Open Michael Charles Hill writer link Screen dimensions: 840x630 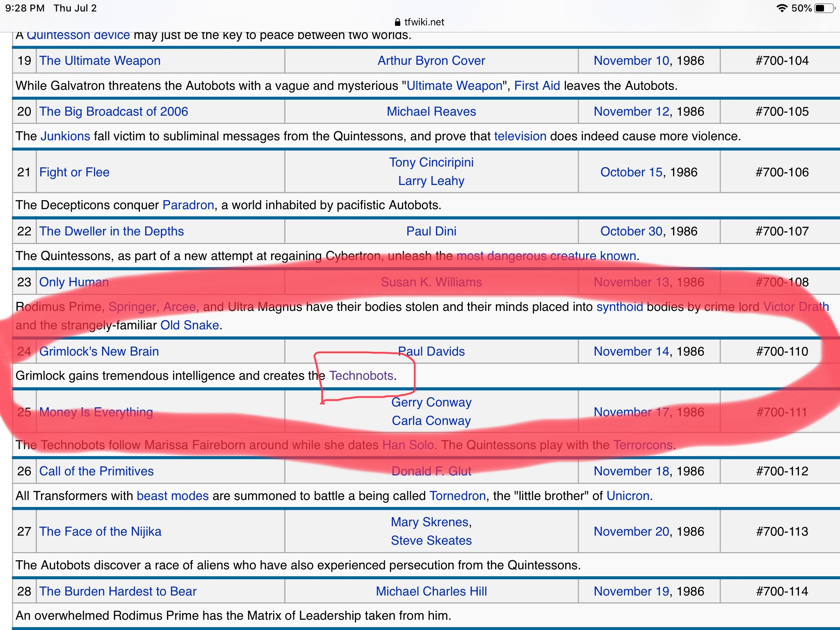pyautogui.click(x=431, y=591)
